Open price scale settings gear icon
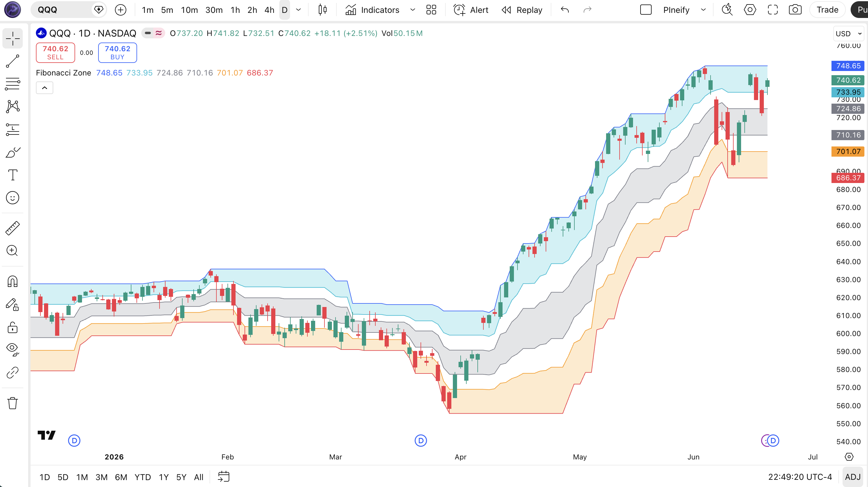Viewport: 868px width, 487px height. 849,457
